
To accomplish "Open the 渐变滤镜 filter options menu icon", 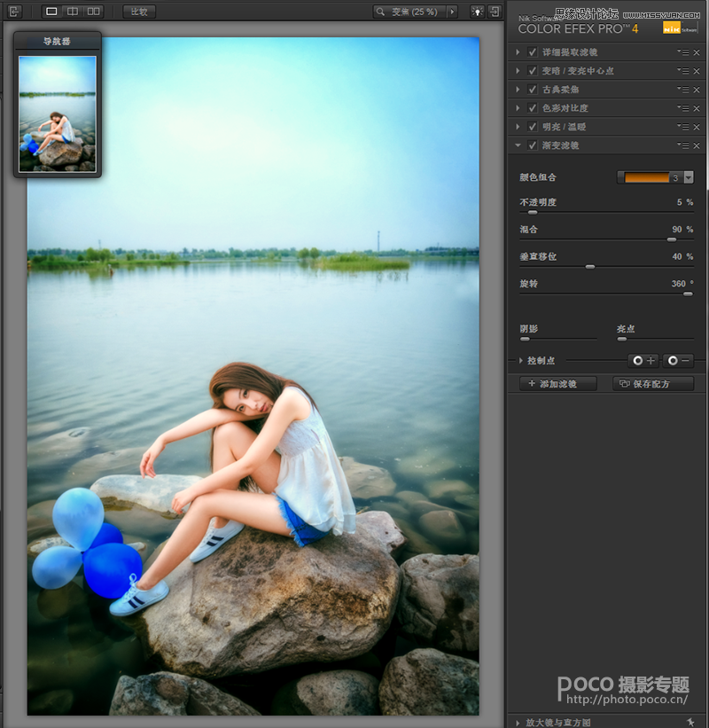I will (682, 145).
